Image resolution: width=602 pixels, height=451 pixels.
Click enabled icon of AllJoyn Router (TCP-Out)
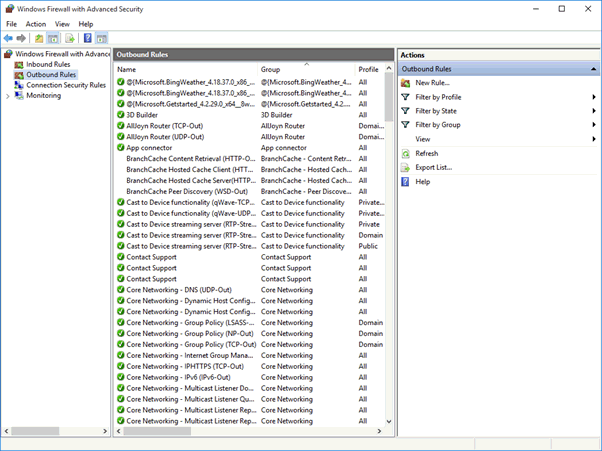coord(121,126)
